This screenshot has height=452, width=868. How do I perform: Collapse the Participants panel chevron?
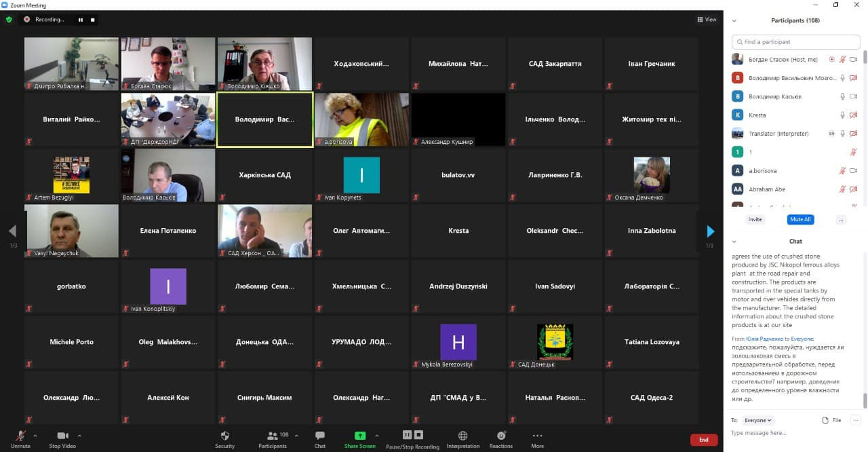coord(734,20)
